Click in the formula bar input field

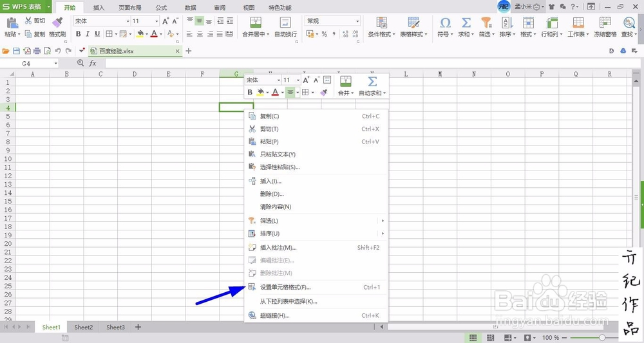(372, 63)
